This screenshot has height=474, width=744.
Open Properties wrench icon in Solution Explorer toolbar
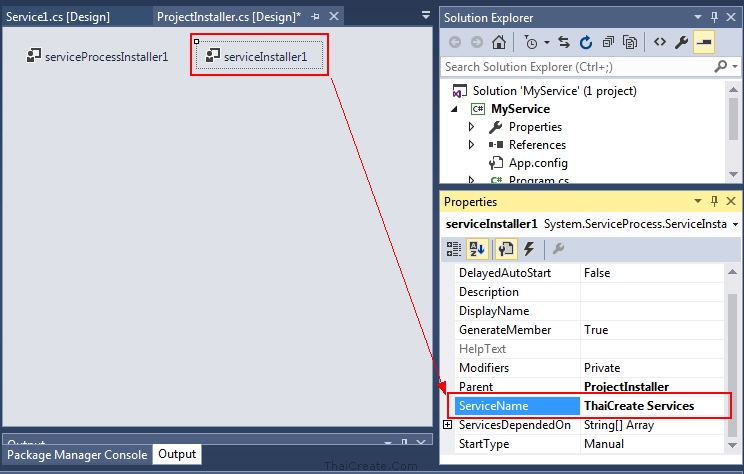[x=681, y=42]
